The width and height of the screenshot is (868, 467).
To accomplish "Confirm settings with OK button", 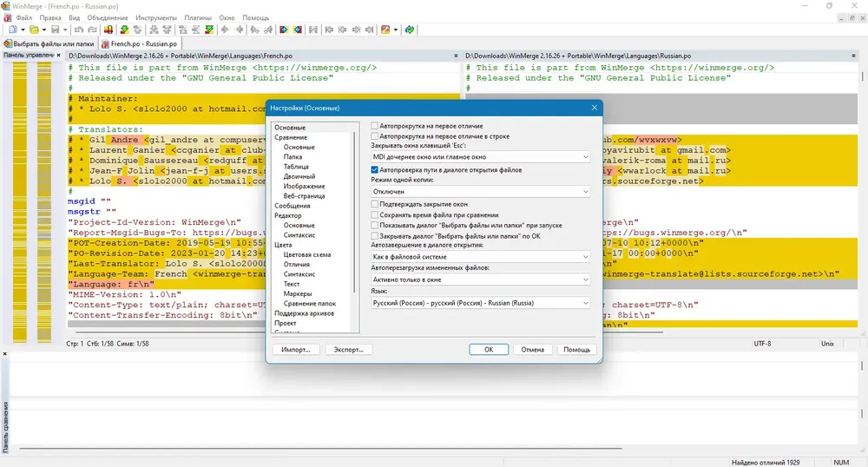I will 489,350.
